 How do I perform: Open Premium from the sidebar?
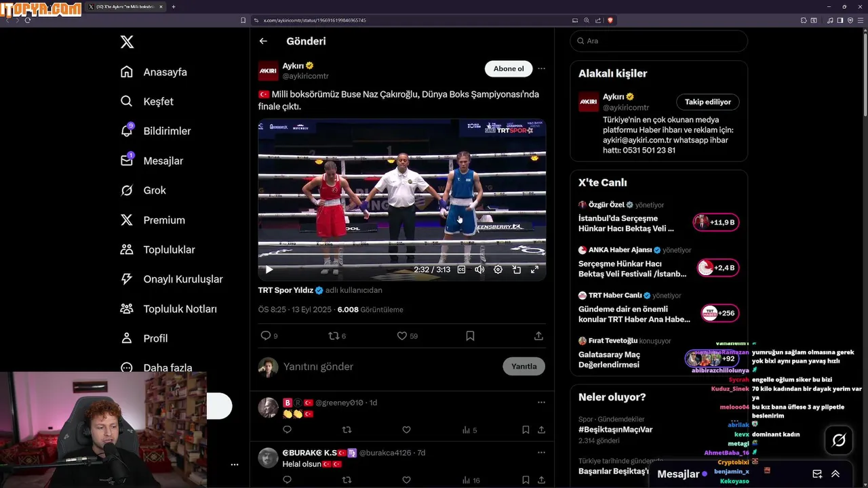[153, 220]
